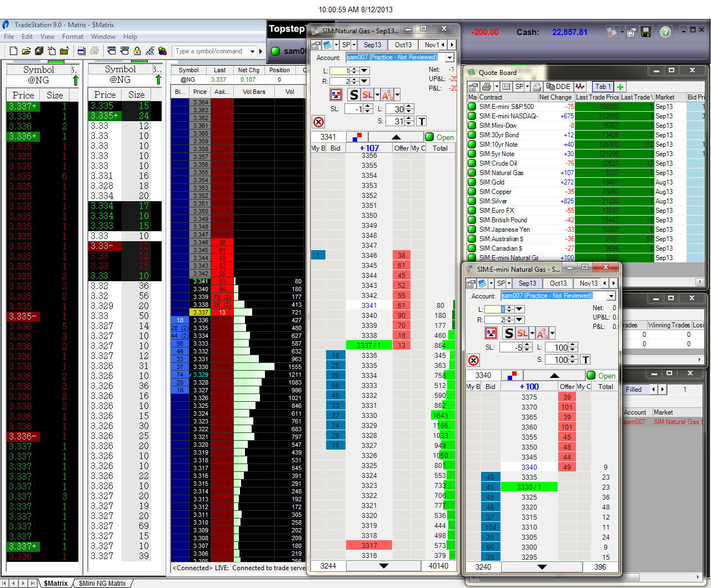Click the bold S button in E-mini Natural Gas window
The image size is (711, 588).
(508, 333)
